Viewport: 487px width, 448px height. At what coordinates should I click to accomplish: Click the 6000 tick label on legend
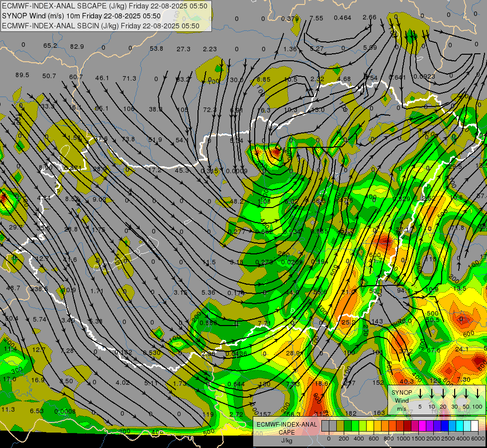[x=478, y=439]
